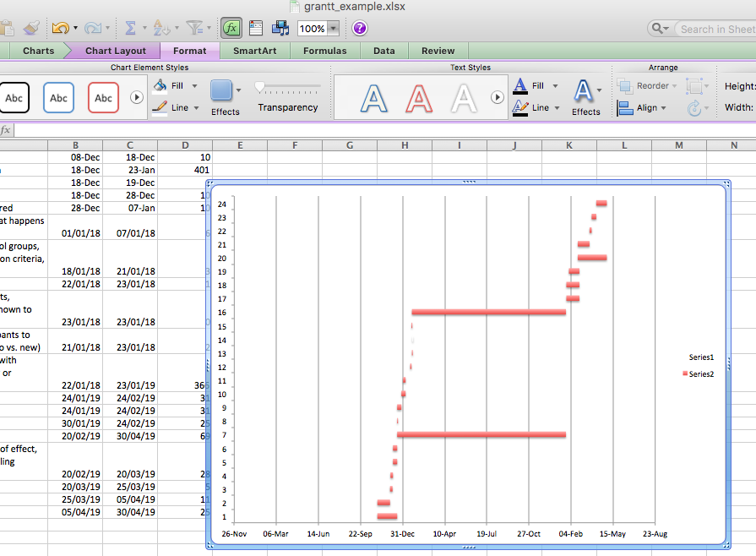Expand more text styles arrow
Viewport: 756px width, 556px height.
point(498,98)
